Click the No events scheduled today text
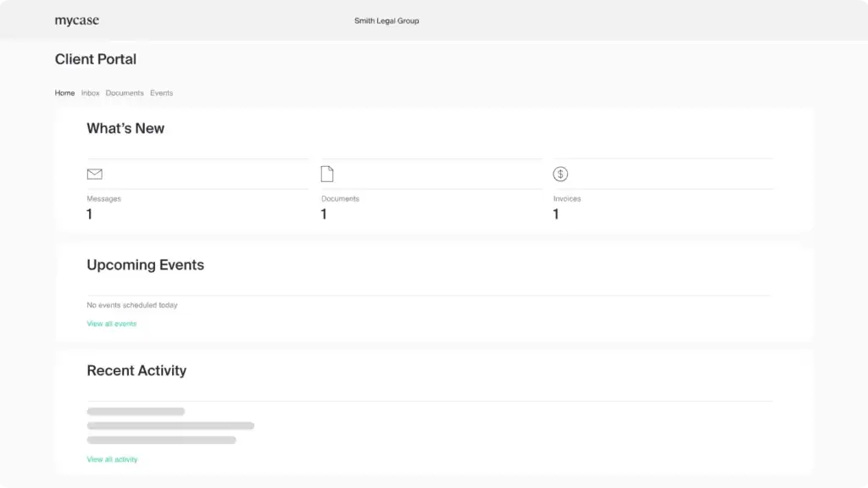Viewport: 868px width, 488px height. coord(131,305)
